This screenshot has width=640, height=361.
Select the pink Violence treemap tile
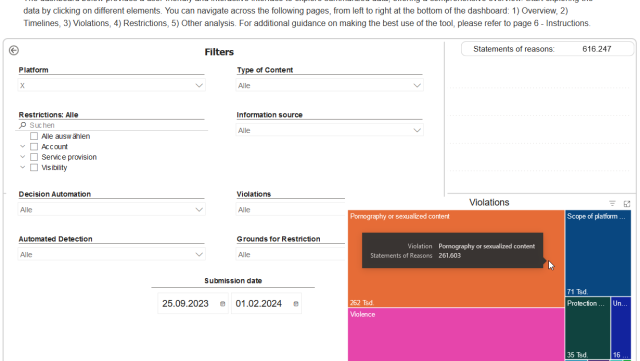(x=456, y=334)
